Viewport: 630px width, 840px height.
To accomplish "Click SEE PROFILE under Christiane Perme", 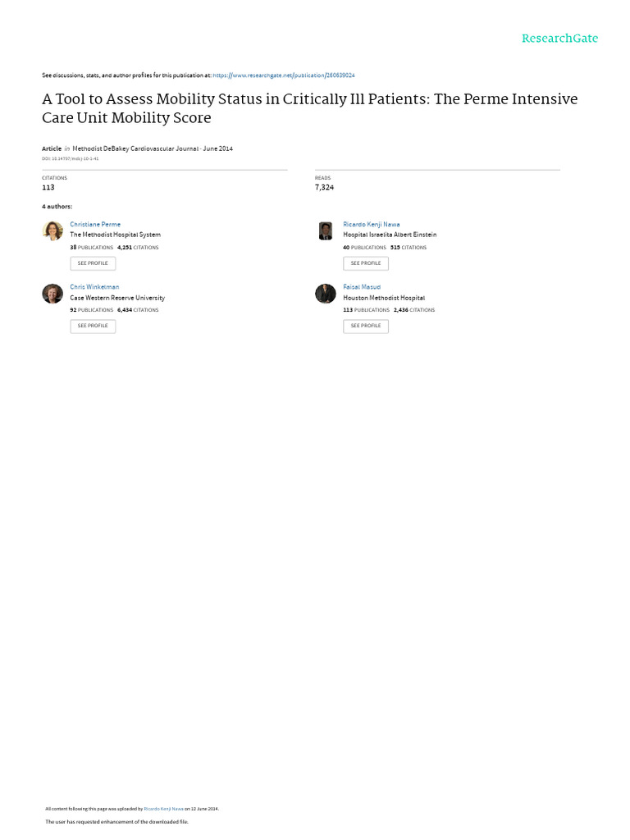I will point(93,263).
